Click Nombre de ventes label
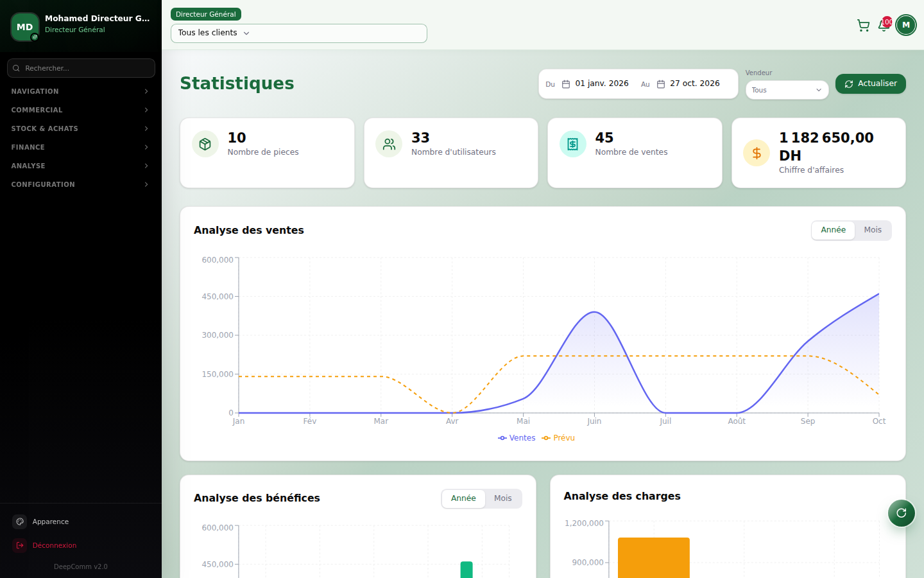Image resolution: width=924 pixels, height=578 pixels. coord(631,152)
